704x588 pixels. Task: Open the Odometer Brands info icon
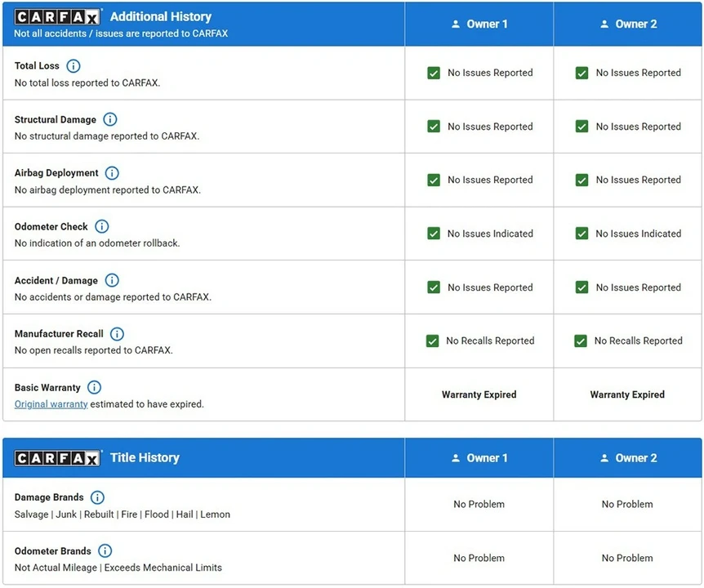coord(105,550)
